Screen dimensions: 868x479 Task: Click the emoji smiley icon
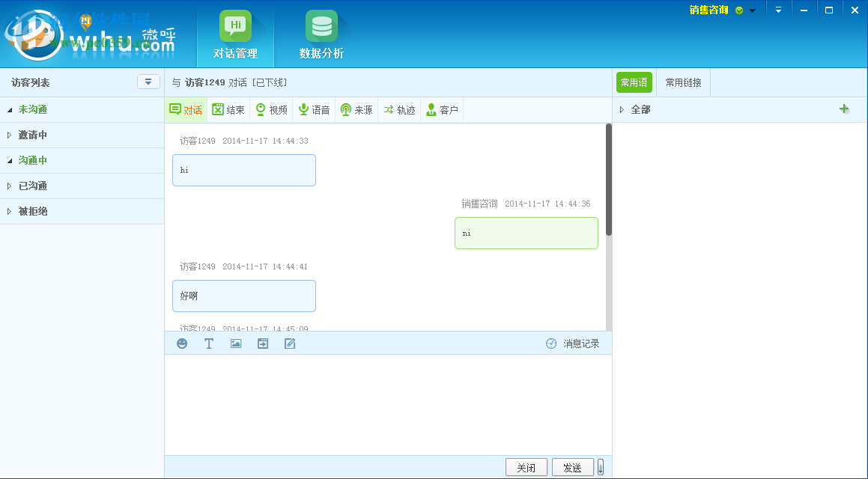[x=181, y=344]
